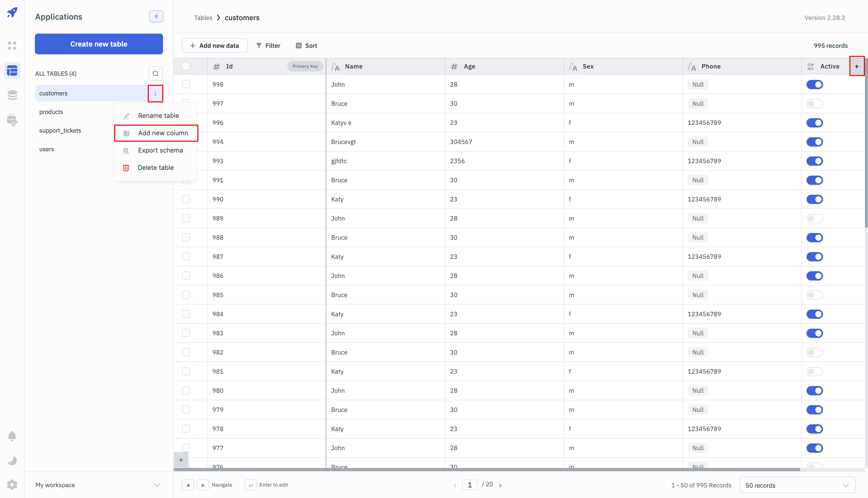Viewport: 868px width, 498px height.
Task: Open the settings gear icon in sidebar
Action: click(x=12, y=484)
